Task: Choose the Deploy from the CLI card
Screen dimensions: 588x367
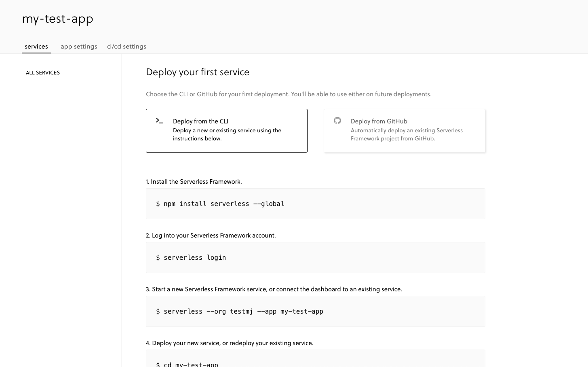Action: [x=227, y=131]
